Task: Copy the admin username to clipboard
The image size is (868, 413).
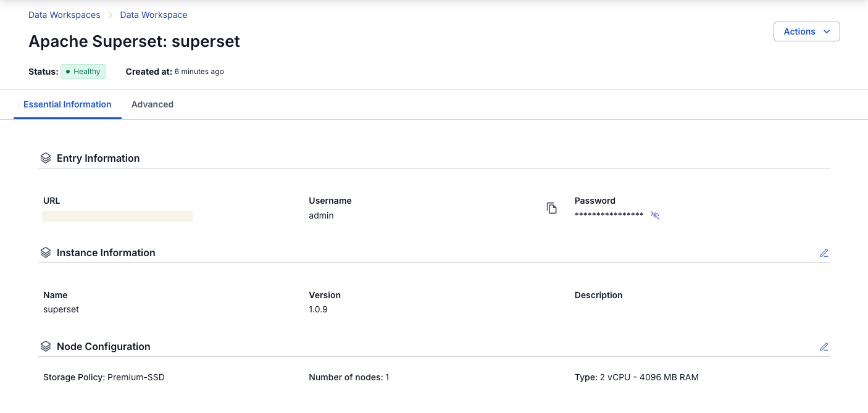Action: pos(552,208)
